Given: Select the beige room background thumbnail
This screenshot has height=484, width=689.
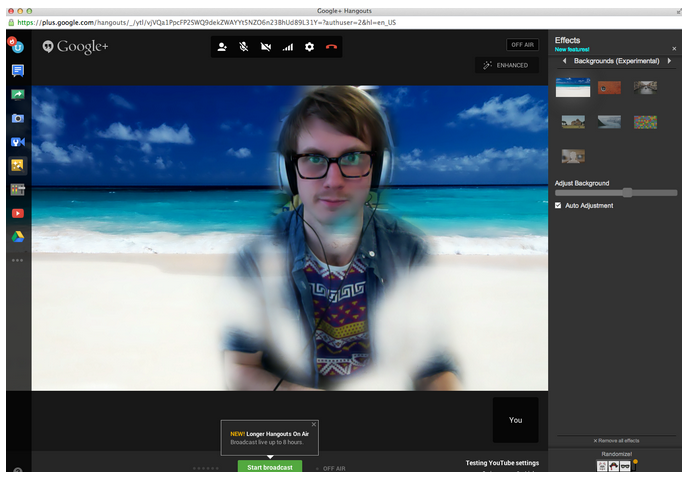Looking at the screenshot, I should click(x=573, y=156).
